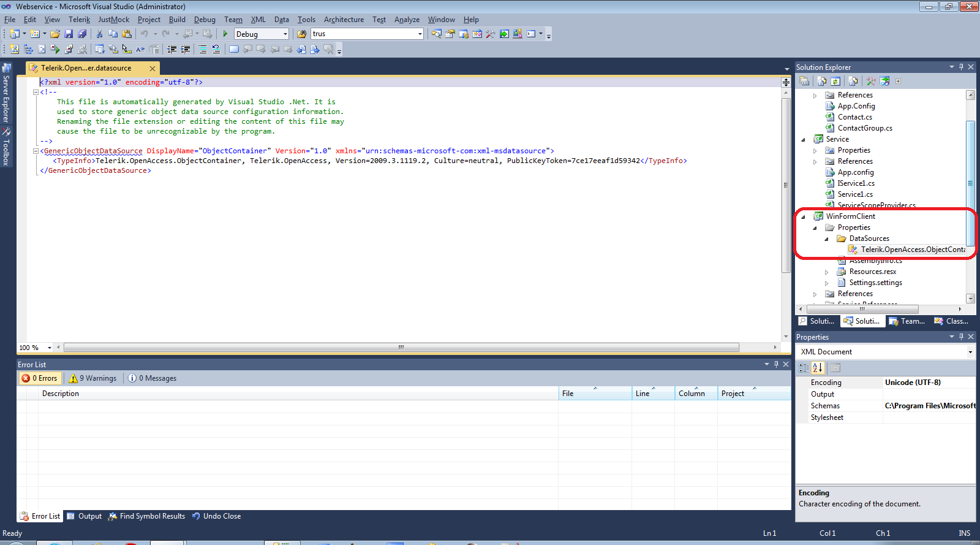Click the editor horizontal scrollbar thumb
Viewport: 980px width, 545px height.
point(401,348)
